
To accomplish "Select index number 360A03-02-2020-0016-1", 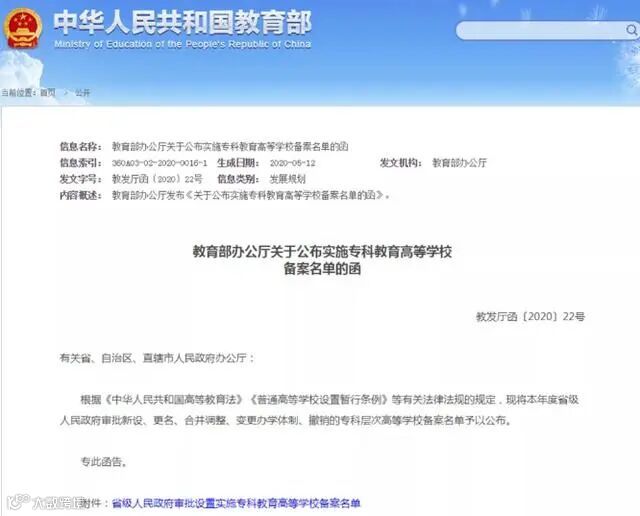I will [x=160, y=163].
